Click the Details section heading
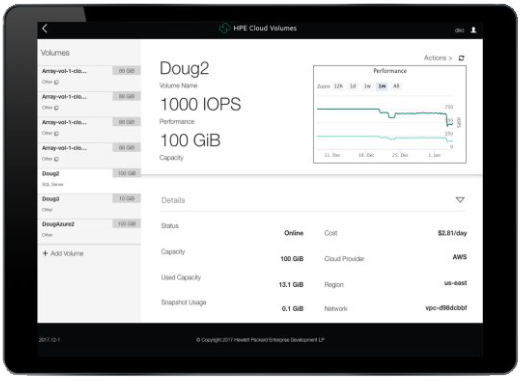The width and height of the screenshot is (522, 381). (173, 200)
